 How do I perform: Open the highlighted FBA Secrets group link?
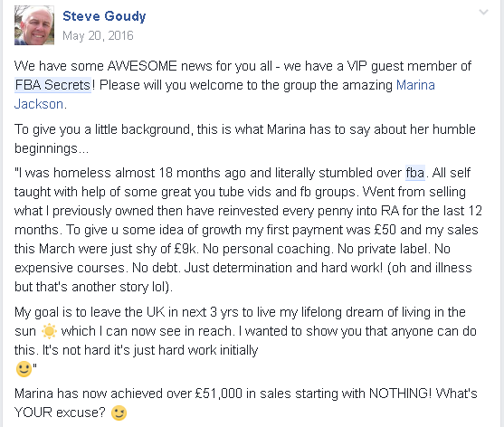point(53,85)
